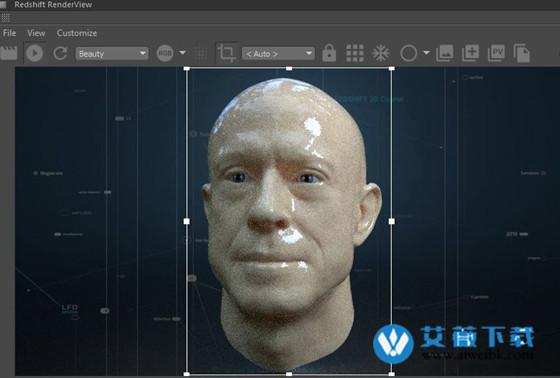Toggle the lock icon
560x378 pixels.
click(x=329, y=53)
